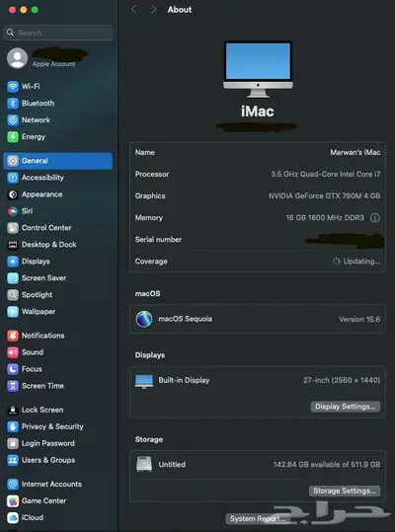
Task: Click the Coverage 'Updating...' status
Action: click(356, 262)
